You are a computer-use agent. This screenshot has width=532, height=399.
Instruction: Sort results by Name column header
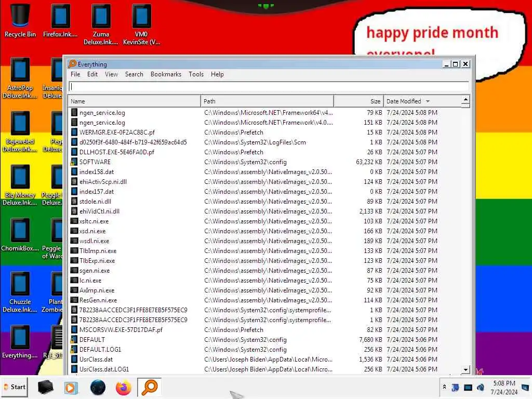click(134, 101)
